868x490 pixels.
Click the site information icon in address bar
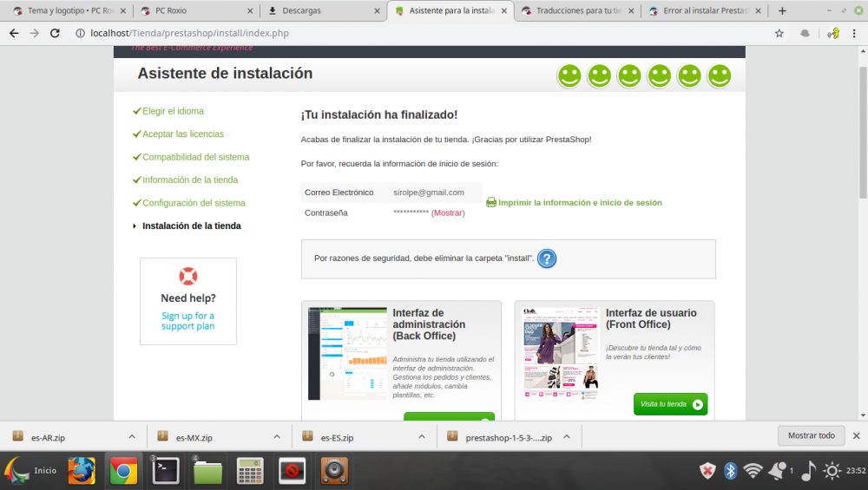click(80, 33)
